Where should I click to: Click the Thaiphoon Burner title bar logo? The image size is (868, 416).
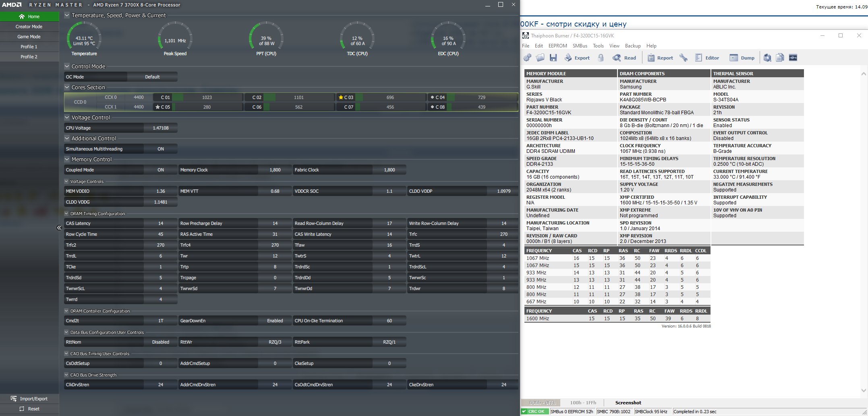(526, 35)
